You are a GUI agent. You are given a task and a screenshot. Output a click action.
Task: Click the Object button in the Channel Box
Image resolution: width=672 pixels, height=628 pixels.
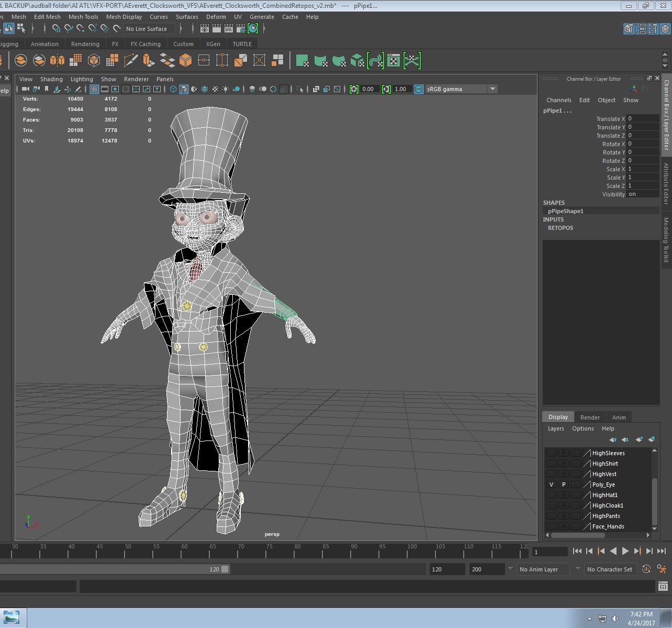click(x=607, y=100)
